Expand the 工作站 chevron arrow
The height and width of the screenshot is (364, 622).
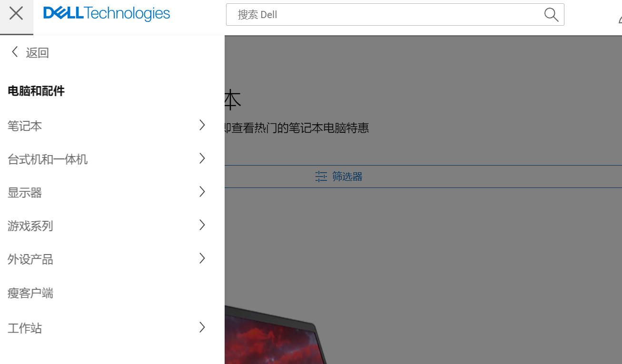(202, 327)
